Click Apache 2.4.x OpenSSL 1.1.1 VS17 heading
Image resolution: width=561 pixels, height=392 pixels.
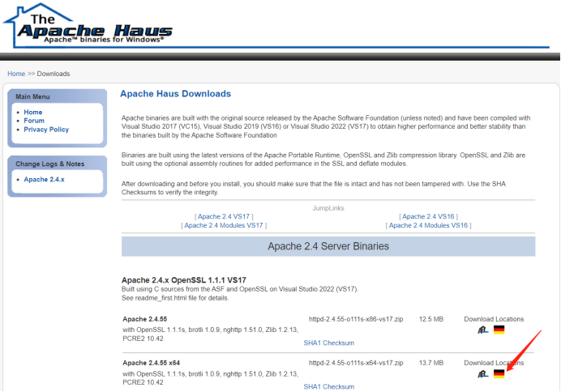pos(184,280)
